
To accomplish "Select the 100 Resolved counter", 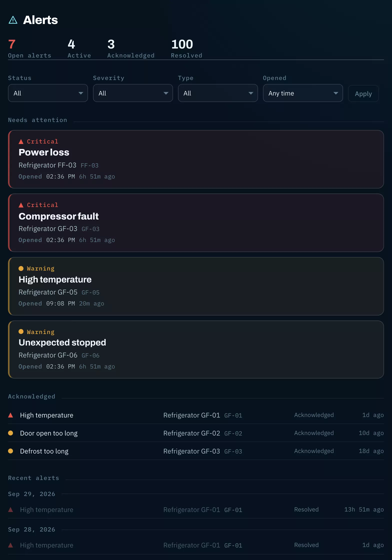I will coord(186,48).
